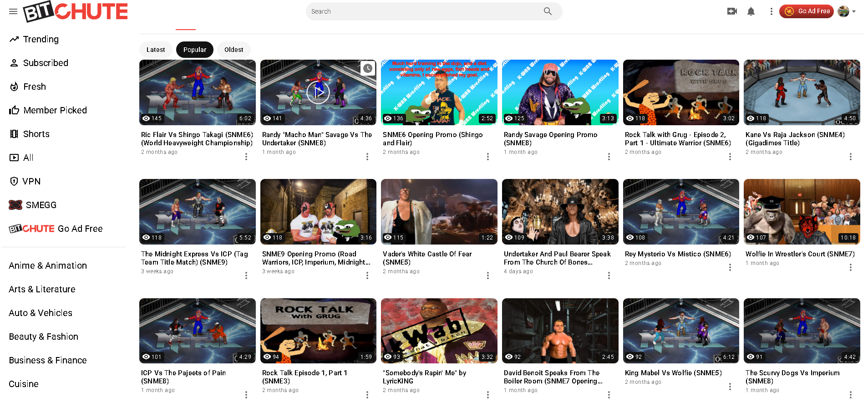
Task: Open the David Benoit Speaks thumbnail
Action: (x=560, y=331)
